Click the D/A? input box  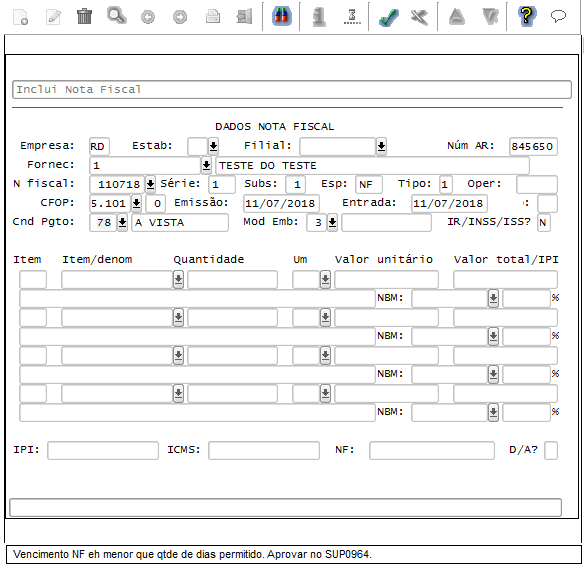point(551,451)
